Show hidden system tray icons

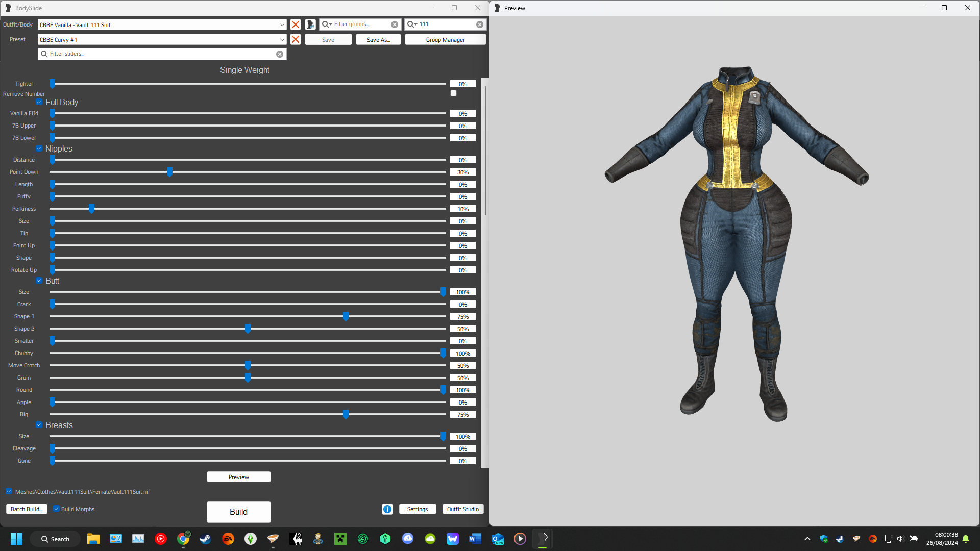click(807, 539)
